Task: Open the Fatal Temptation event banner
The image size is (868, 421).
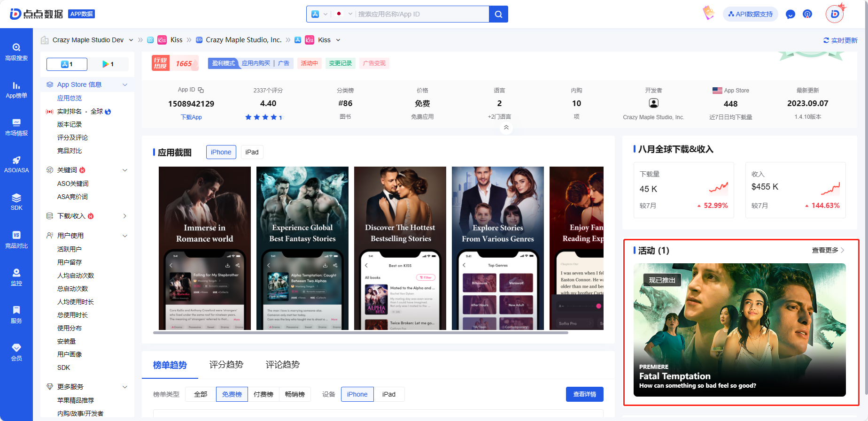Action: click(740, 330)
